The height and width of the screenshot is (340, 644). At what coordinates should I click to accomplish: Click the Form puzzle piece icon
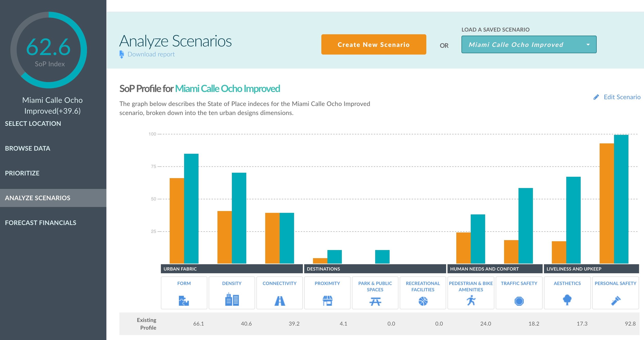pos(184,301)
